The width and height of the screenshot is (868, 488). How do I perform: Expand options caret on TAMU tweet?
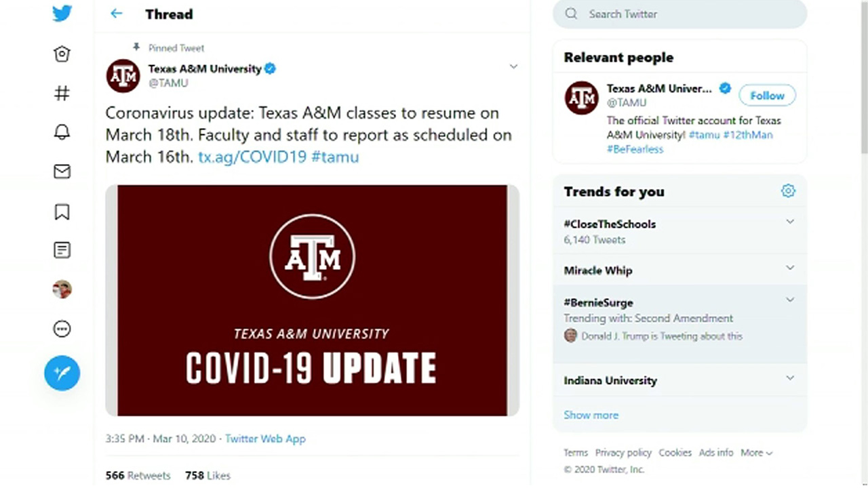[x=513, y=66]
